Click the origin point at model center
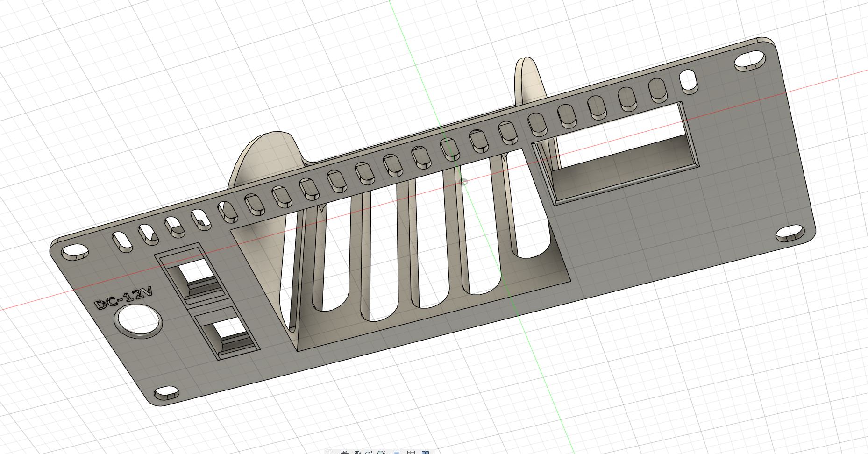The width and height of the screenshot is (868, 454). (463, 181)
